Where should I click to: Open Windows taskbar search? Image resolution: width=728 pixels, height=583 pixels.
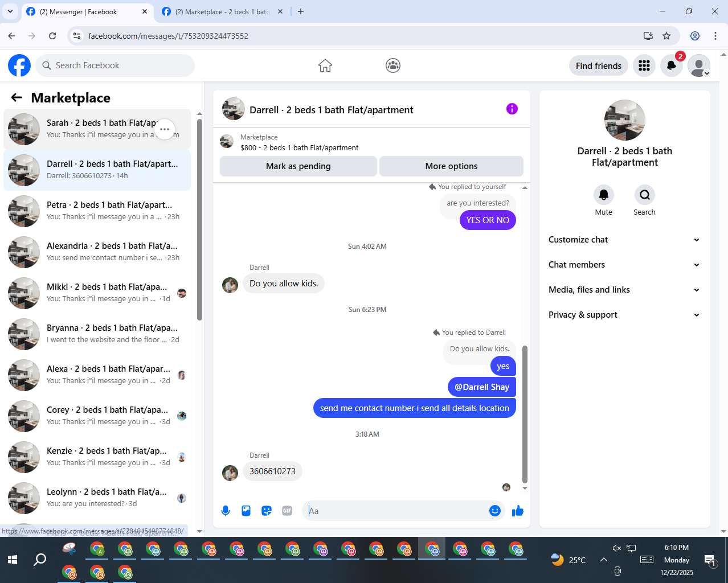pos(40,560)
